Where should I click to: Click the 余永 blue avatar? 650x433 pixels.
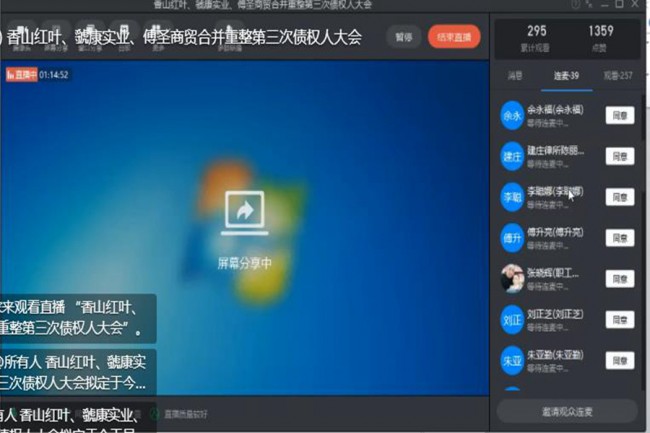pos(512,116)
